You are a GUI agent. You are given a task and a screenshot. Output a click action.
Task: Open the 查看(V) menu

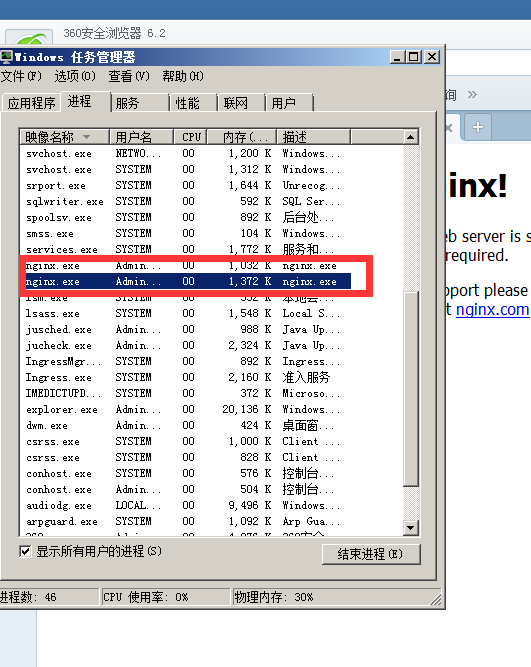pyautogui.click(x=129, y=76)
